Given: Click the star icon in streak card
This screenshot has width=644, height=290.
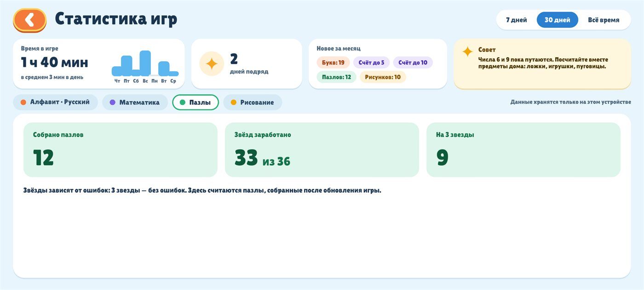Looking at the screenshot, I should point(211,64).
